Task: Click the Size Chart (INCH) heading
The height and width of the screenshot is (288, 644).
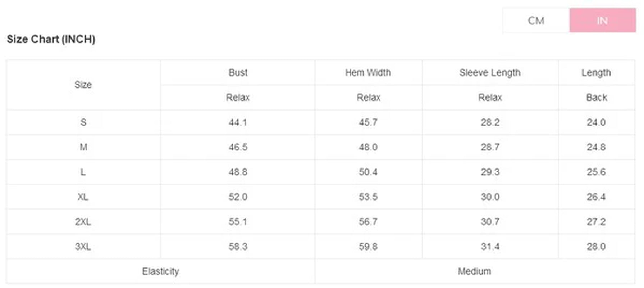Action: coord(51,39)
